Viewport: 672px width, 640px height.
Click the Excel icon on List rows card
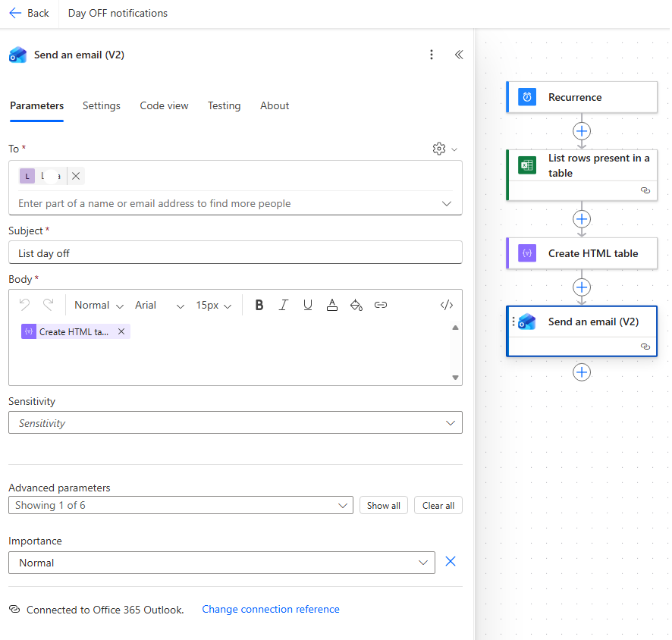(527, 165)
